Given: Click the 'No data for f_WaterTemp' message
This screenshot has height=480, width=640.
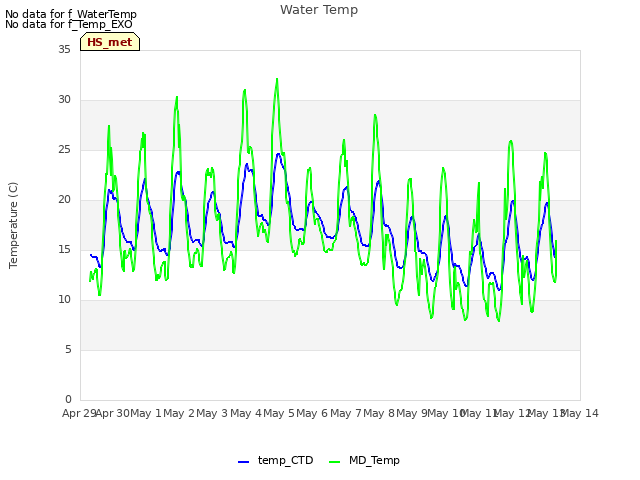Looking at the screenshot, I should tap(71, 14).
